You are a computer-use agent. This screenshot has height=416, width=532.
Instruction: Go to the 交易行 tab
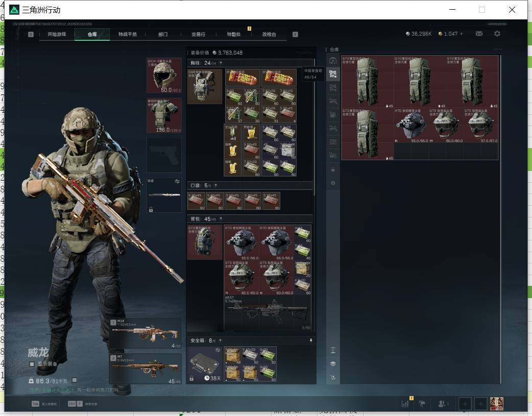(198, 34)
